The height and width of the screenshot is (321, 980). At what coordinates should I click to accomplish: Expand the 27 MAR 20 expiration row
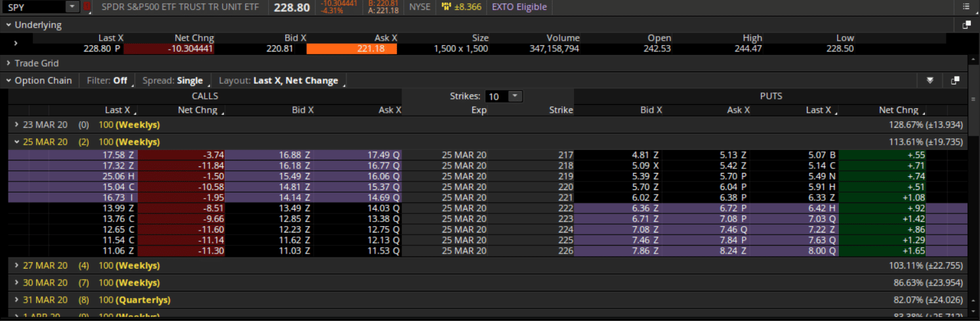tap(16, 266)
